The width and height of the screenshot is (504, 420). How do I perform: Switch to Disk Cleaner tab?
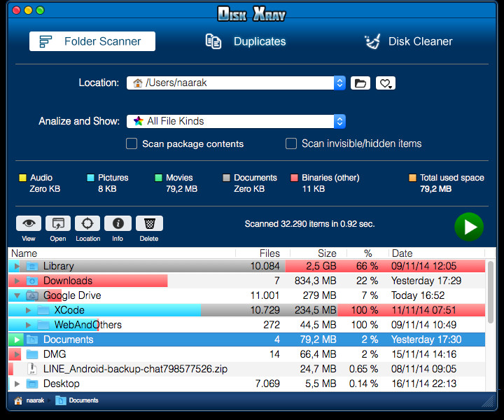(x=408, y=41)
